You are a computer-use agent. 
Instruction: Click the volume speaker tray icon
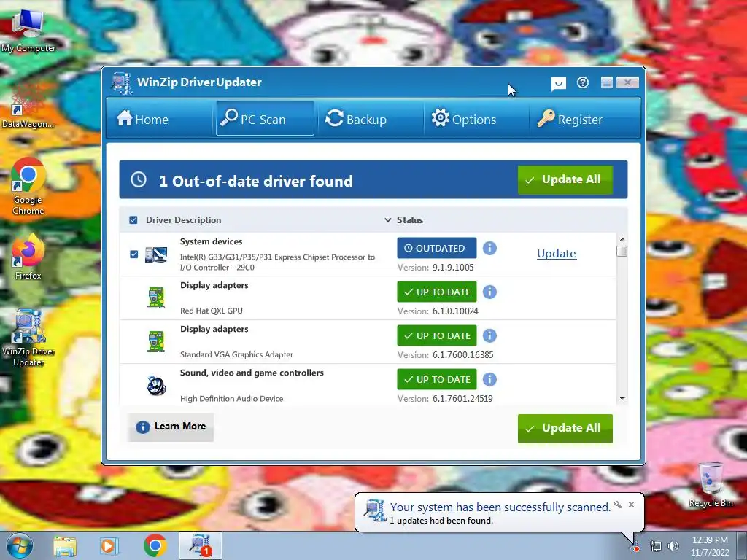coord(673,546)
